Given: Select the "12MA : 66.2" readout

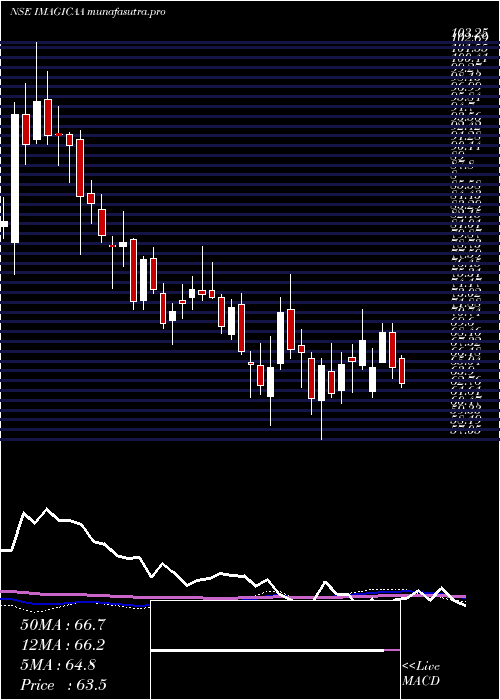Looking at the screenshot, I should click(x=63, y=645).
